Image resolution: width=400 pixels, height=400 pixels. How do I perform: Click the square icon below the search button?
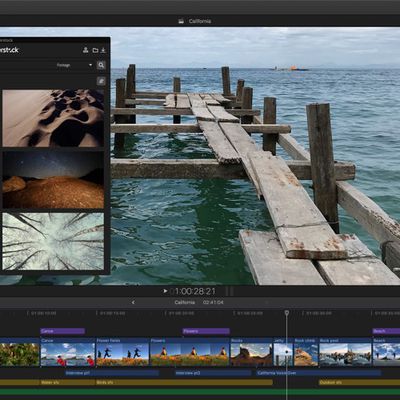click(x=101, y=81)
